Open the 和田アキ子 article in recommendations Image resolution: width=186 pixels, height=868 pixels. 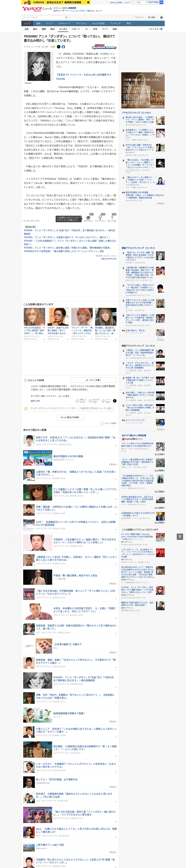(76, 439)
